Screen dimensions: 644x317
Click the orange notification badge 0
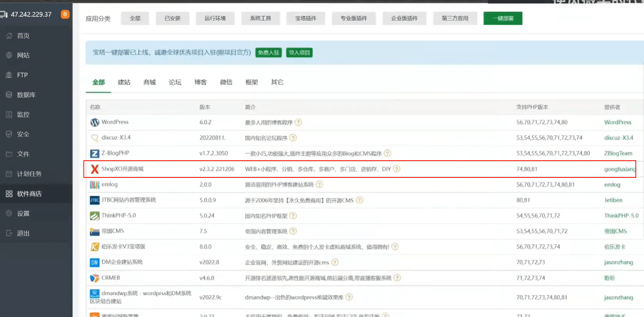[x=65, y=14]
